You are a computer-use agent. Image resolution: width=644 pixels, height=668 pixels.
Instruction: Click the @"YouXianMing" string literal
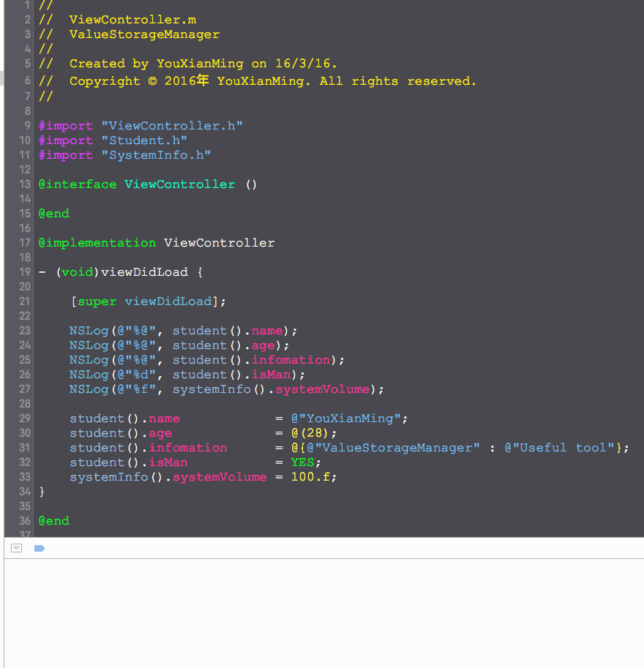pos(346,419)
